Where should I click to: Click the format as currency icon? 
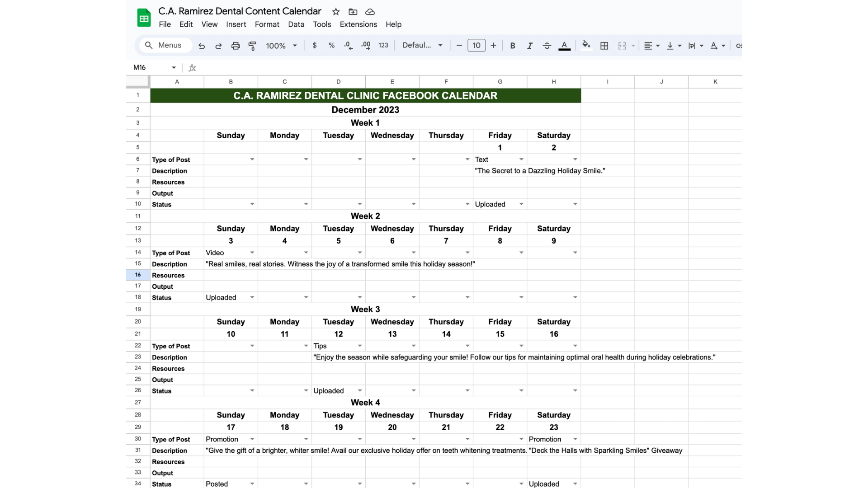click(315, 46)
